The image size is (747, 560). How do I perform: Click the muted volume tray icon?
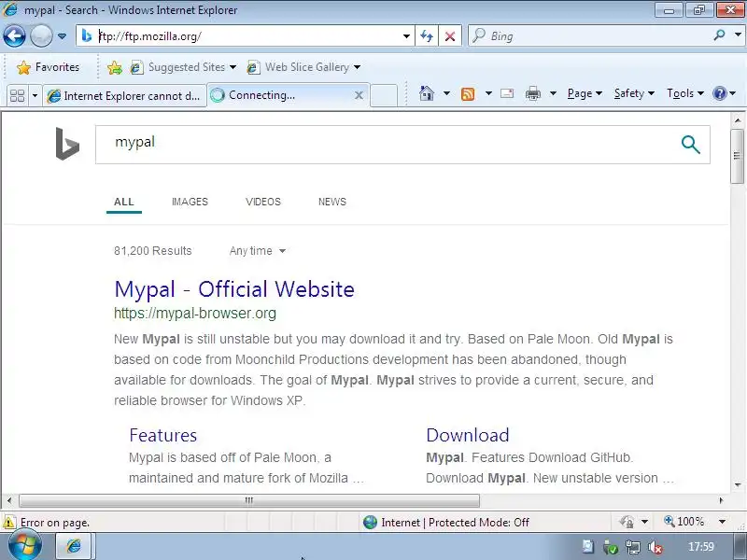coord(655,548)
